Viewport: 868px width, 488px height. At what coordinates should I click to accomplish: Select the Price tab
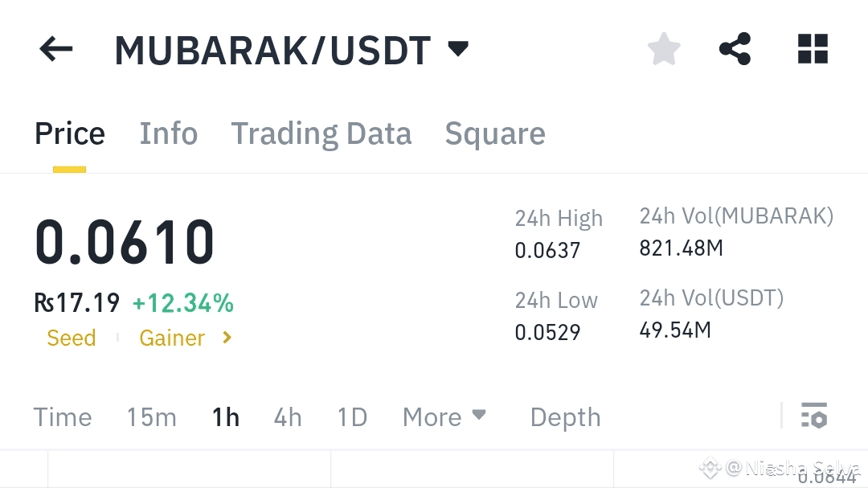[x=70, y=133]
